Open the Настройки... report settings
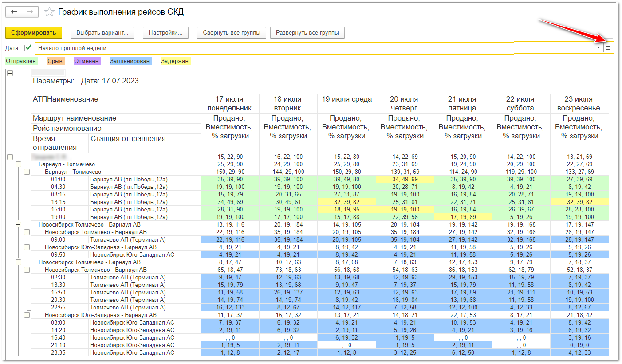622x364 pixels. [165, 33]
